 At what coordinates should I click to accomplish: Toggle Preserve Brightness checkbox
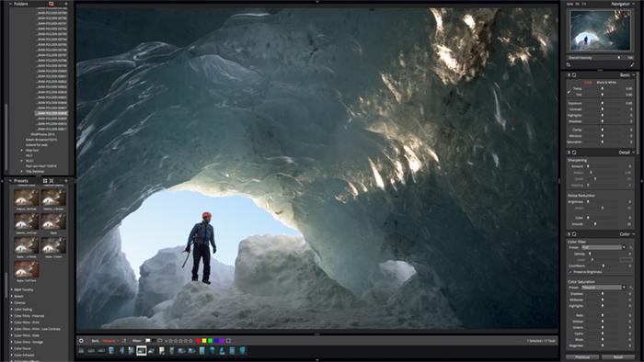point(570,272)
